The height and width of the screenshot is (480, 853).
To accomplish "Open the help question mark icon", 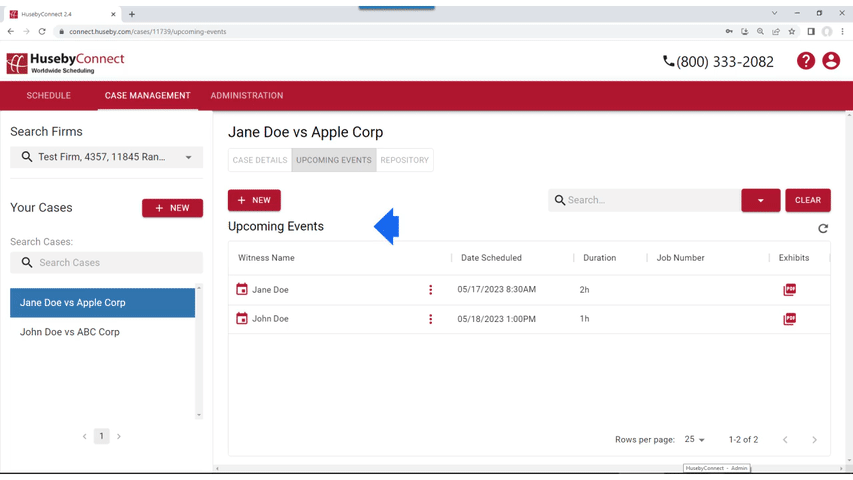I will (806, 61).
